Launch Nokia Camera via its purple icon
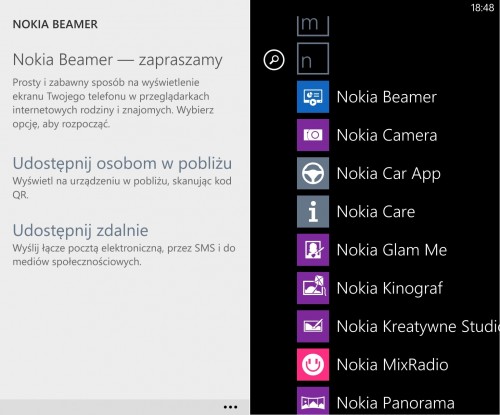This screenshot has height=415, width=500. (x=313, y=135)
